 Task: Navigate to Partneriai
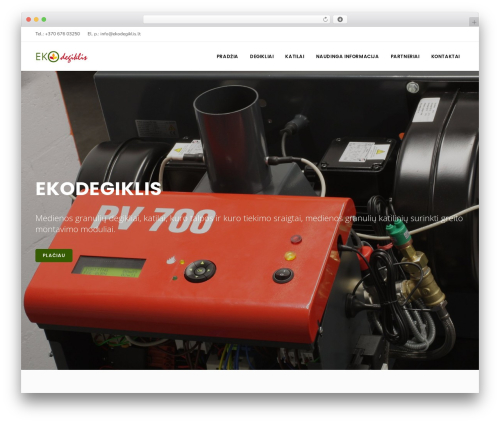(x=405, y=56)
